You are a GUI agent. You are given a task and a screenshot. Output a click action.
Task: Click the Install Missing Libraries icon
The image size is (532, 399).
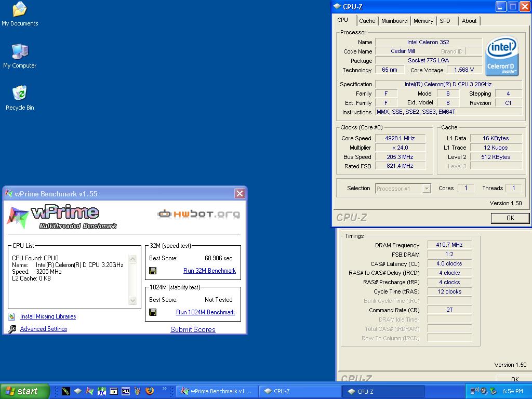click(12, 316)
